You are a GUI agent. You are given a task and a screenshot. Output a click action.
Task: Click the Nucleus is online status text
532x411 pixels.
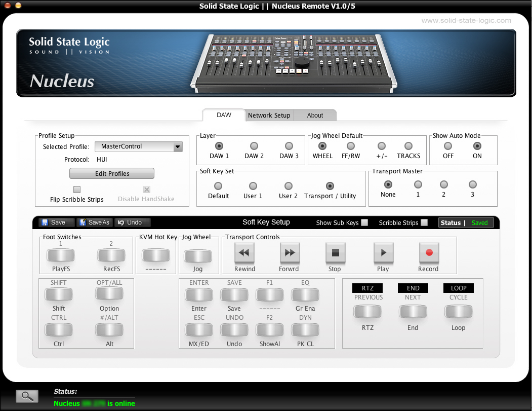94,403
